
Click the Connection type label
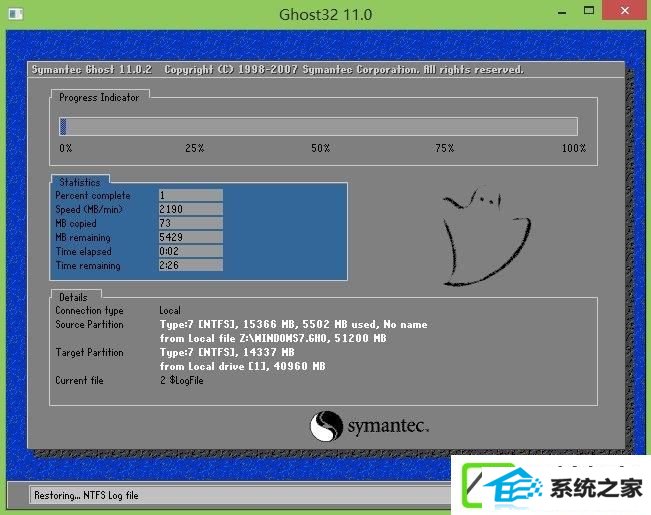click(89, 311)
